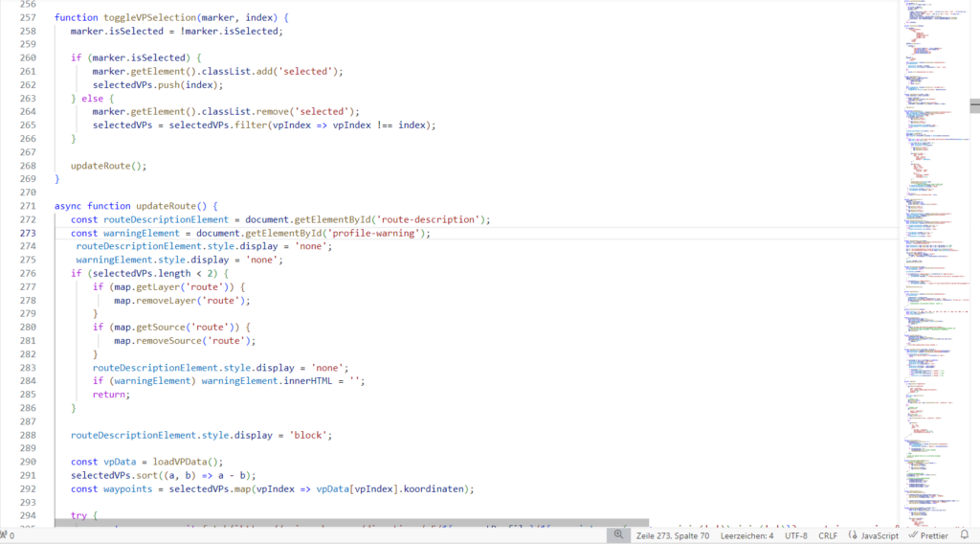Open the notifications bell

coord(965,535)
